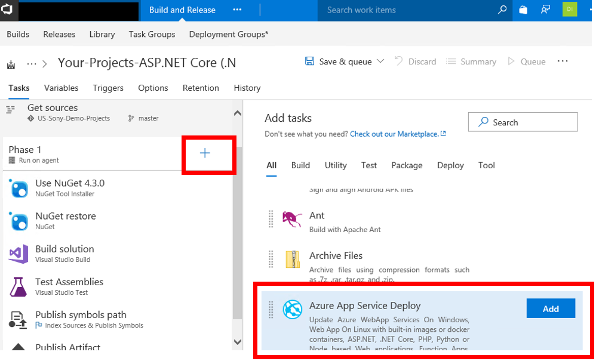
Task: Go to the Releases page
Action: [59, 34]
